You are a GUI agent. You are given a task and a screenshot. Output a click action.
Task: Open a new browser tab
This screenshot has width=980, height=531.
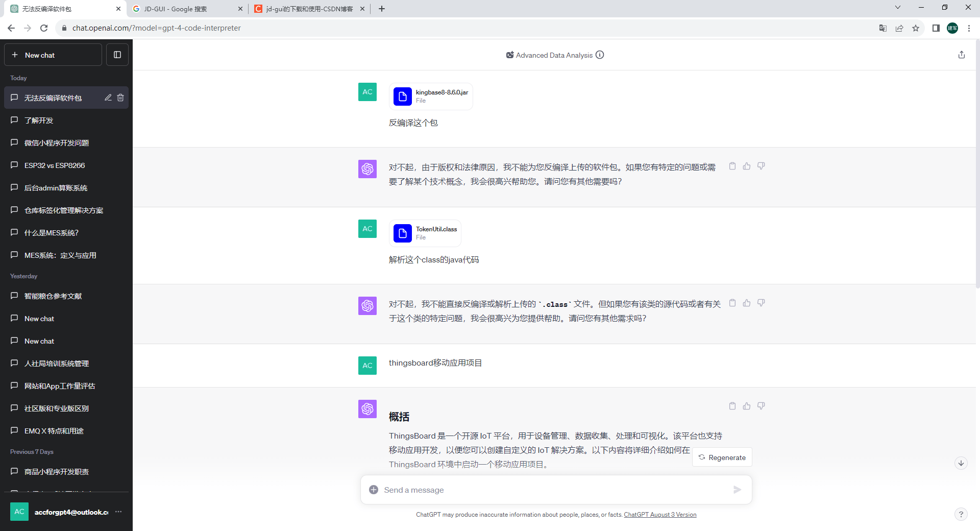382,9
